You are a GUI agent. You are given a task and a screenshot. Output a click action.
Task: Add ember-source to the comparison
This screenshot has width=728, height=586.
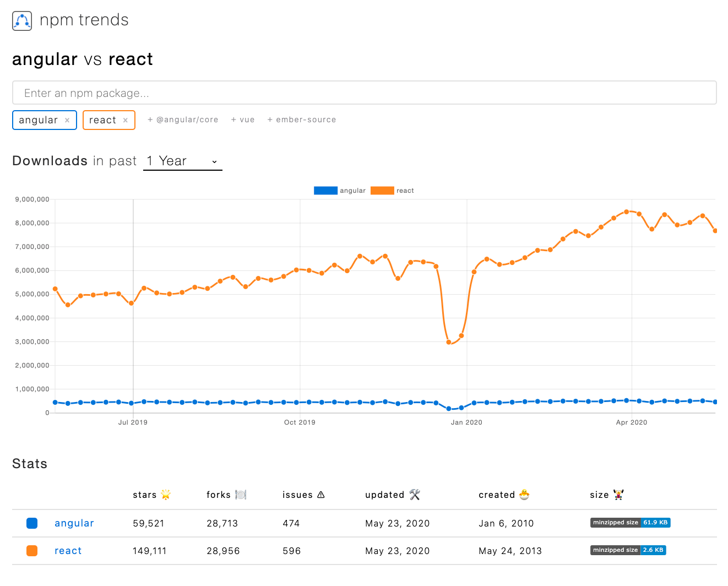pos(301,120)
